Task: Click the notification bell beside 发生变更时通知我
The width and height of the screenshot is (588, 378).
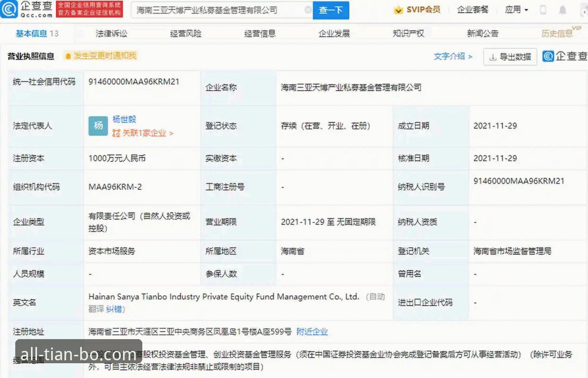Action: [68, 56]
